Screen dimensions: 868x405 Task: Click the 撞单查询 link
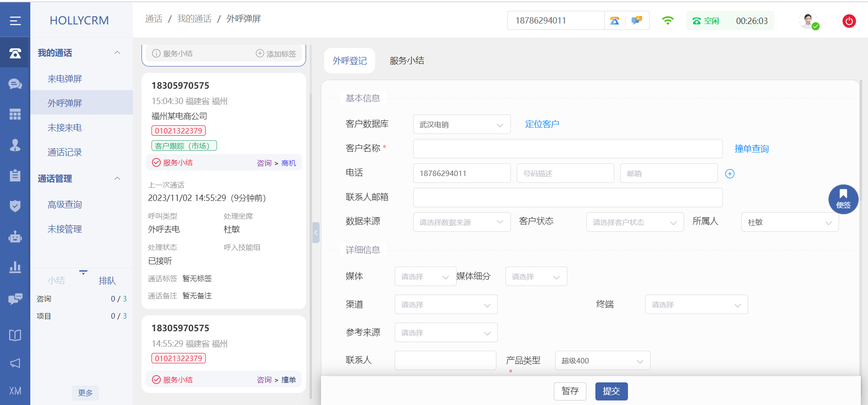coord(751,149)
